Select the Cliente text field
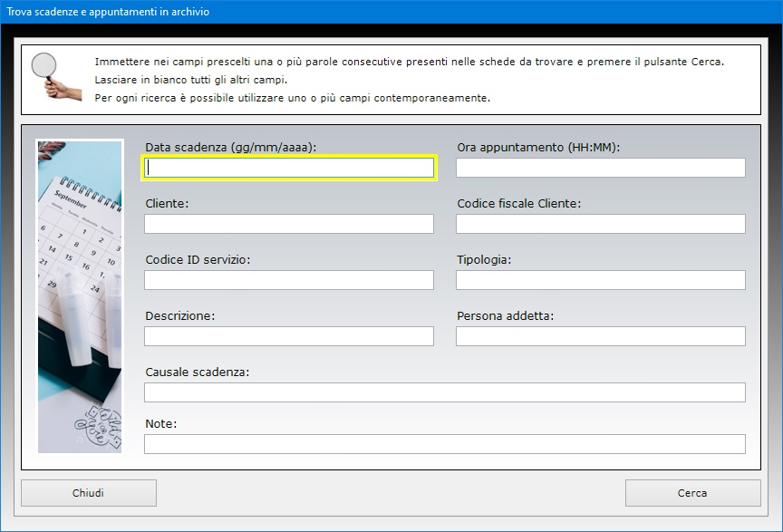This screenshot has width=783, height=532. (289, 224)
